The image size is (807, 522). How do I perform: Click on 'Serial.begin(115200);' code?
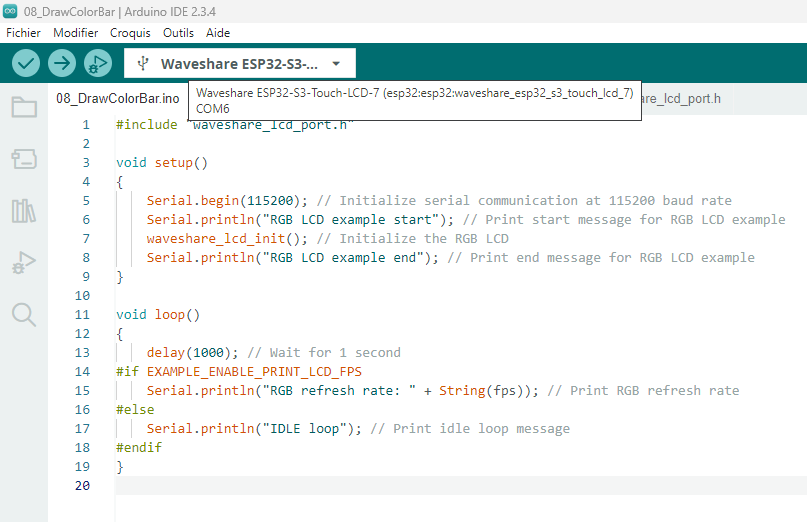227,201
